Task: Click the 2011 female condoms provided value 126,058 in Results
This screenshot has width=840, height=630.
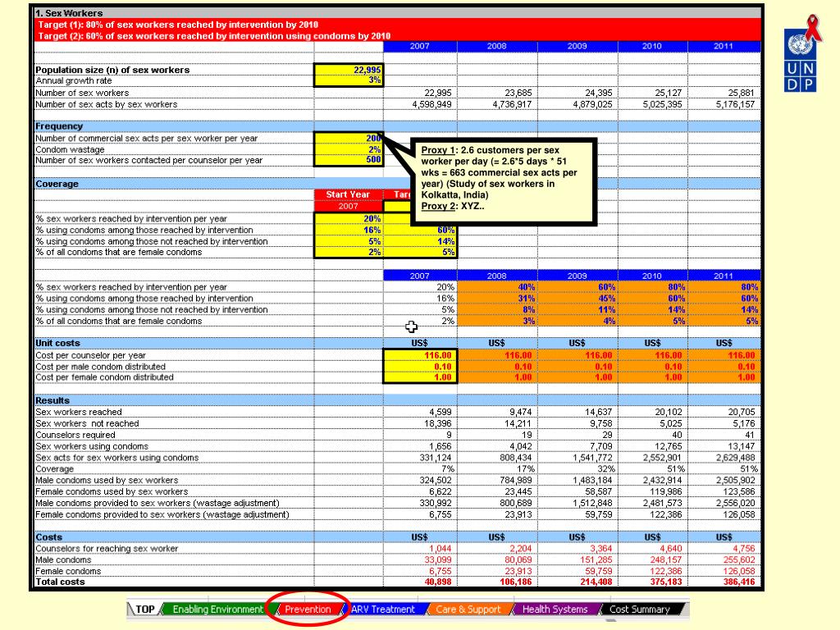Action: tap(739, 514)
